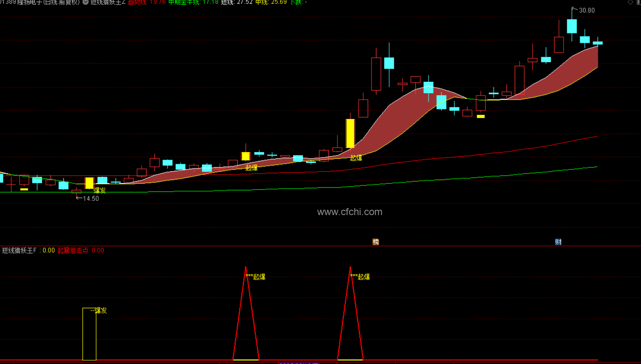Click the 爆发 label under the main chart candle
The width and height of the screenshot is (641, 364).
[x=100, y=190]
